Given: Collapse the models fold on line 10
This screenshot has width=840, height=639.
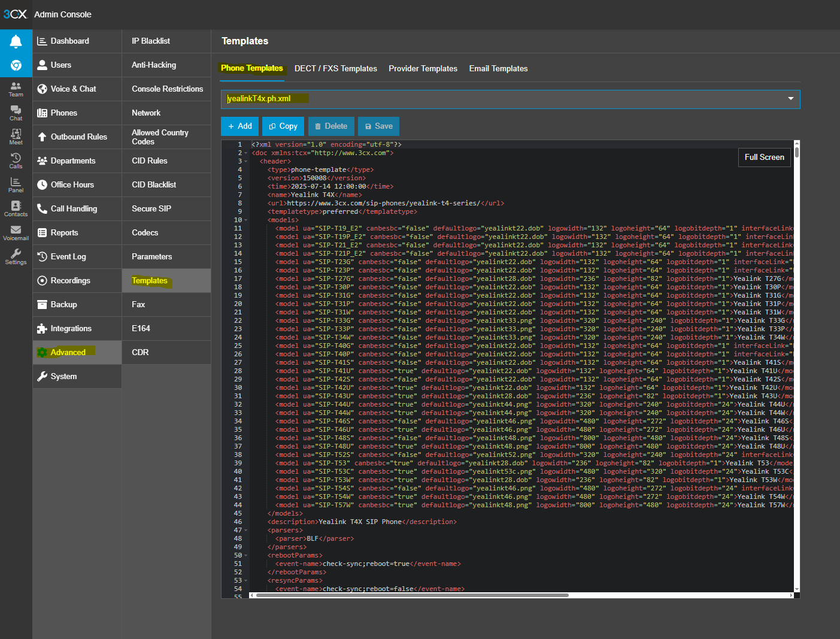Looking at the screenshot, I should (246, 220).
